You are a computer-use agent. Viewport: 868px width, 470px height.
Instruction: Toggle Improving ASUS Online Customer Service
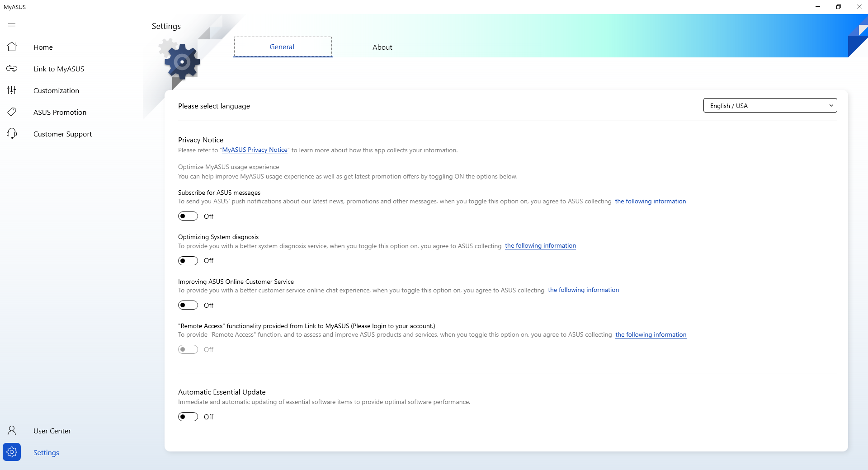188,305
